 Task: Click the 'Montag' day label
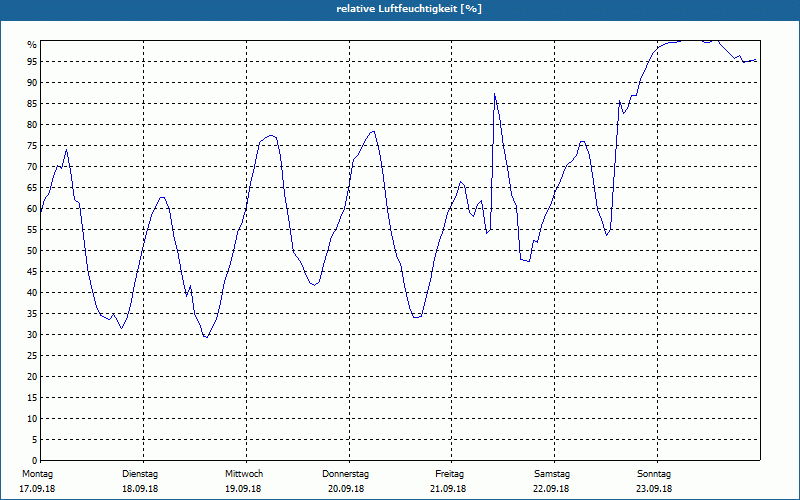coord(37,474)
